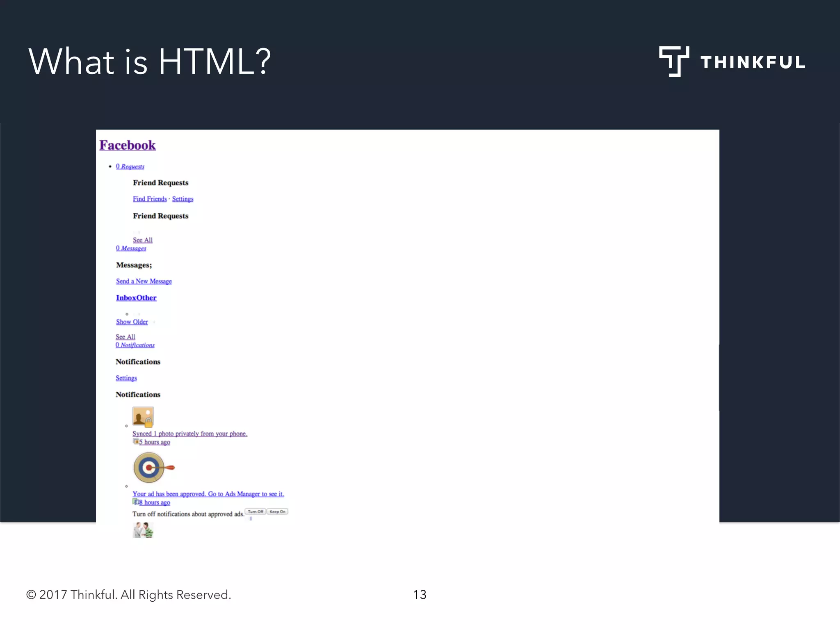840x630 pixels.
Task: Select the InboxOther link
Action: (136, 298)
